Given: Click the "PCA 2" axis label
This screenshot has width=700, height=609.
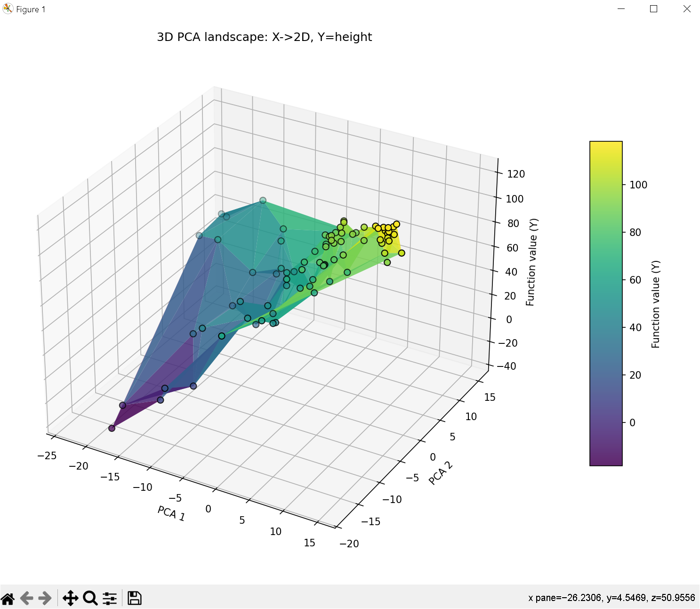Looking at the screenshot, I should tap(441, 473).
